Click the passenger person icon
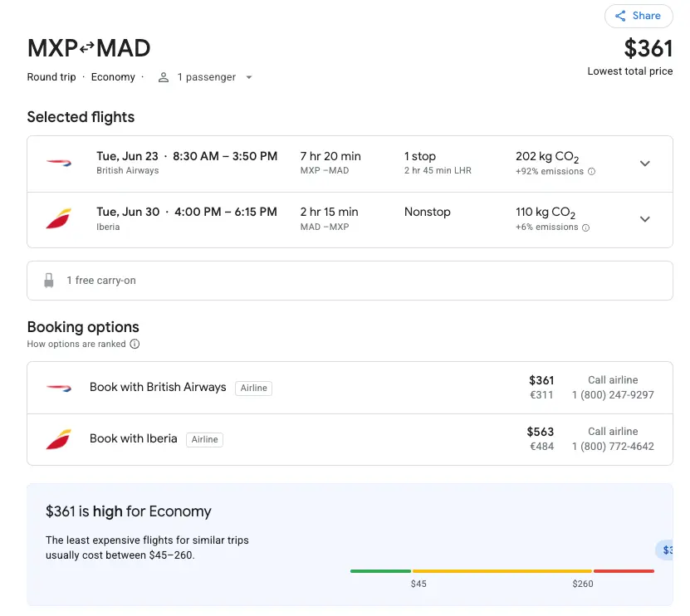690x616 pixels. tap(164, 77)
